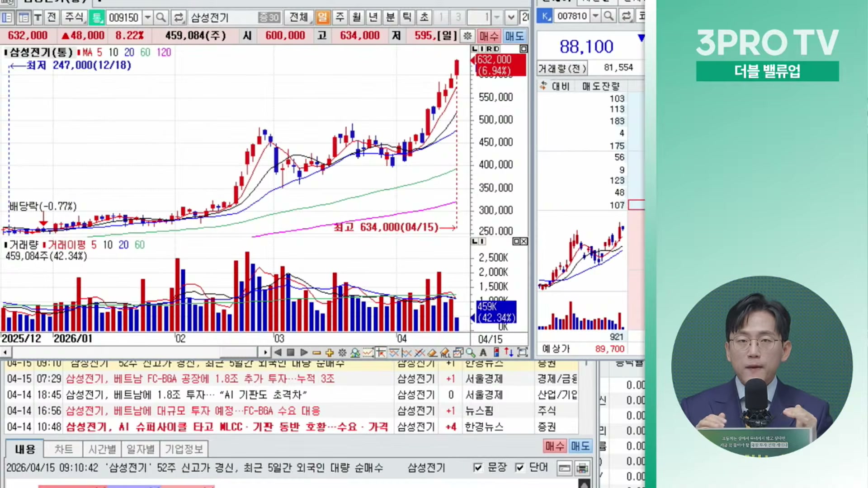
Task: Switch to the 시간별 tab
Action: point(102,449)
